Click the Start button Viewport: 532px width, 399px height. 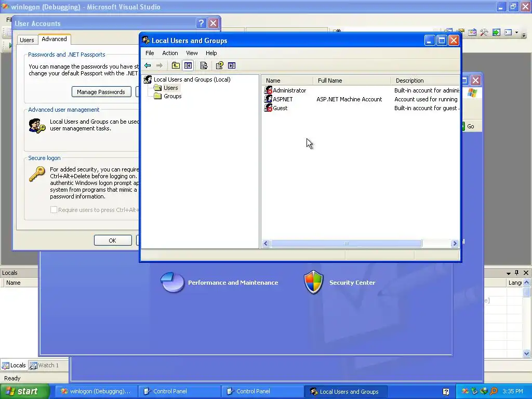click(24, 391)
